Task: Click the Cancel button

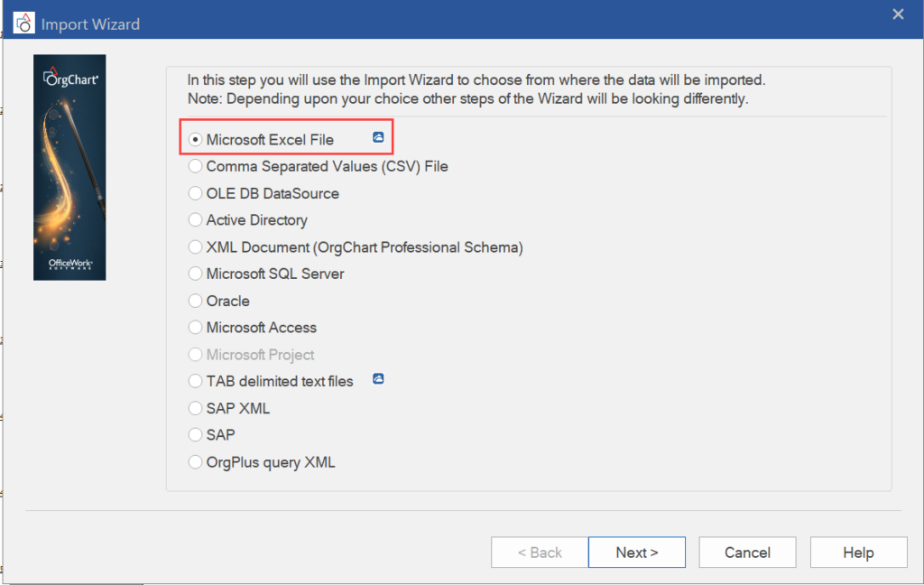Action: (x=747, y=552)
